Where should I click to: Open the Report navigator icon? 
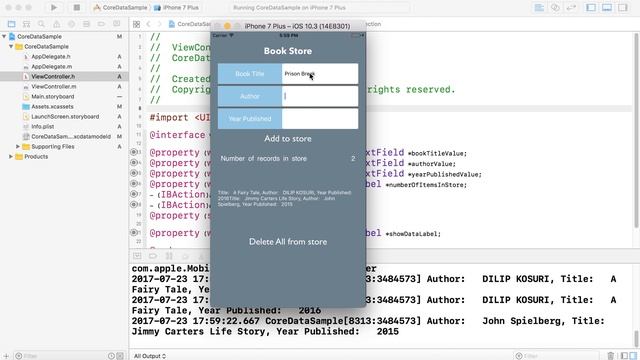(116, 24)
